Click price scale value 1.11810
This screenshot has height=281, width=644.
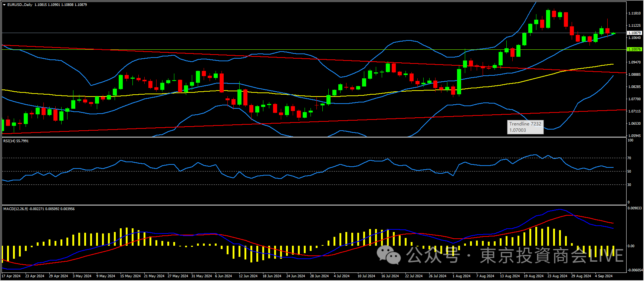(x=634, y=13)
